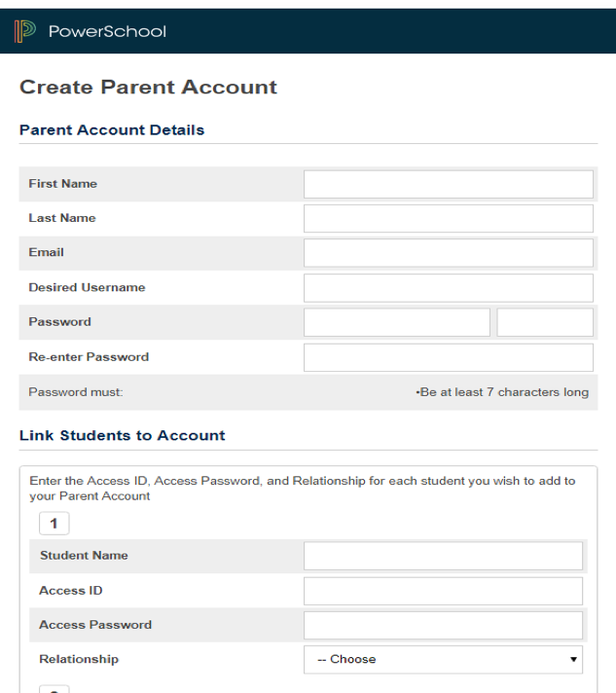Click the Link Students to Account heading
The image size is (616, 693).
coord(123,435)
